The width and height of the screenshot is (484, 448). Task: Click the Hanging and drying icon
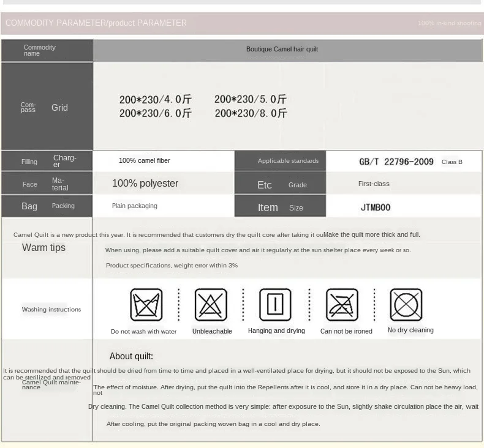click(x=275, y=305)
